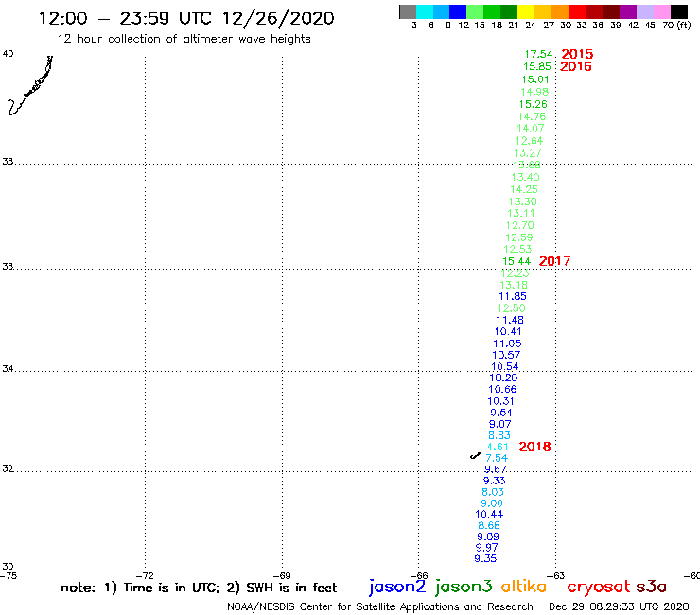The image size is (700, 615).
Task: Click the altika satellite legend label
Action: click(x=524, y=586)
